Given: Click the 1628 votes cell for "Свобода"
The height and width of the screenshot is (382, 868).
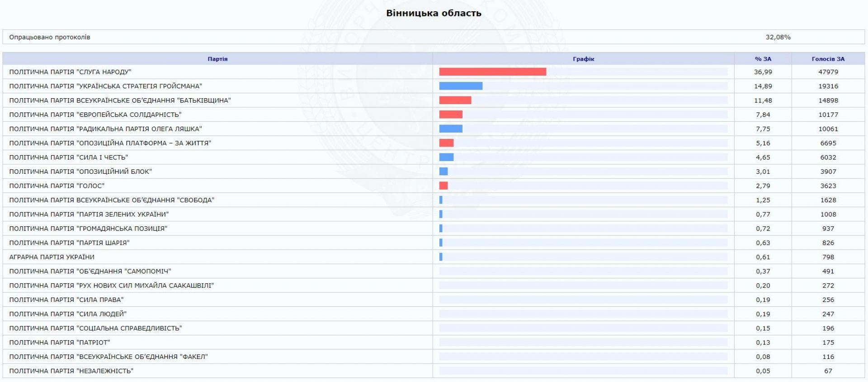Looking at the screenshot, I should 828,200.
